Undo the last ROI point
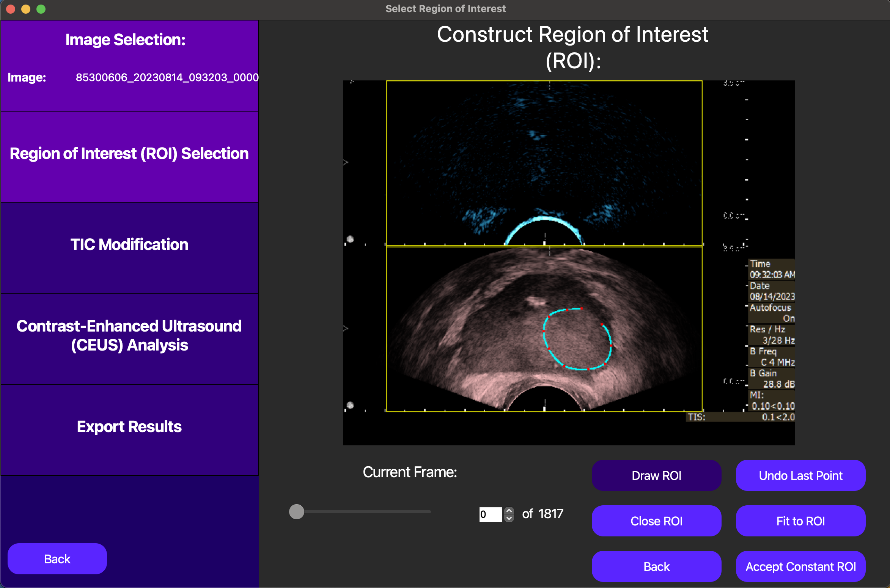 tap(800, 475)
